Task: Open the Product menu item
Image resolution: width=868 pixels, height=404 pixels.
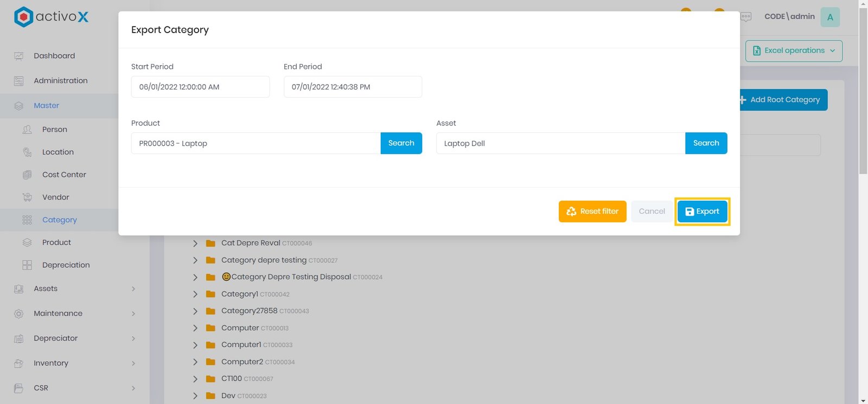Action: (x=56, y=242)
